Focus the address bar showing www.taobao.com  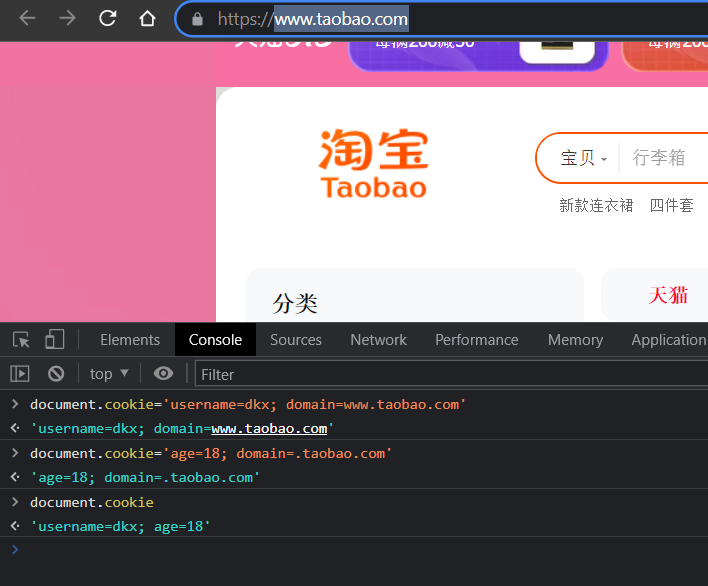442,19
